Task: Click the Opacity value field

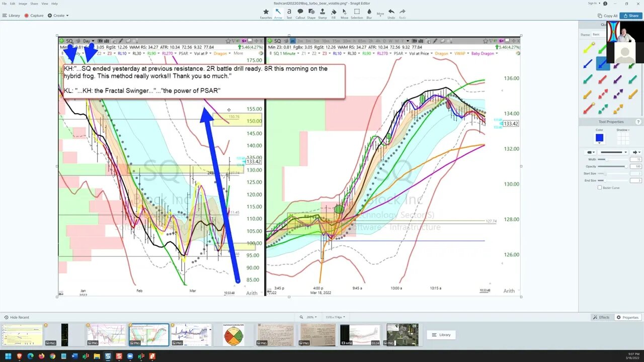Action: (x=636, y=166)
